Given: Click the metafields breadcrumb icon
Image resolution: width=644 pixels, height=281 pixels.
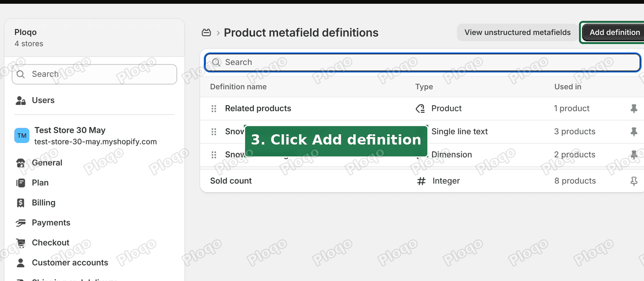Looking at the screenshot, I should point(207,33).
